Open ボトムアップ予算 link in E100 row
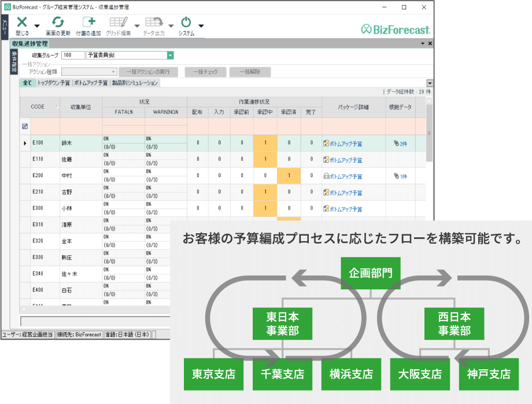532x404 pixels. point(346,144)
